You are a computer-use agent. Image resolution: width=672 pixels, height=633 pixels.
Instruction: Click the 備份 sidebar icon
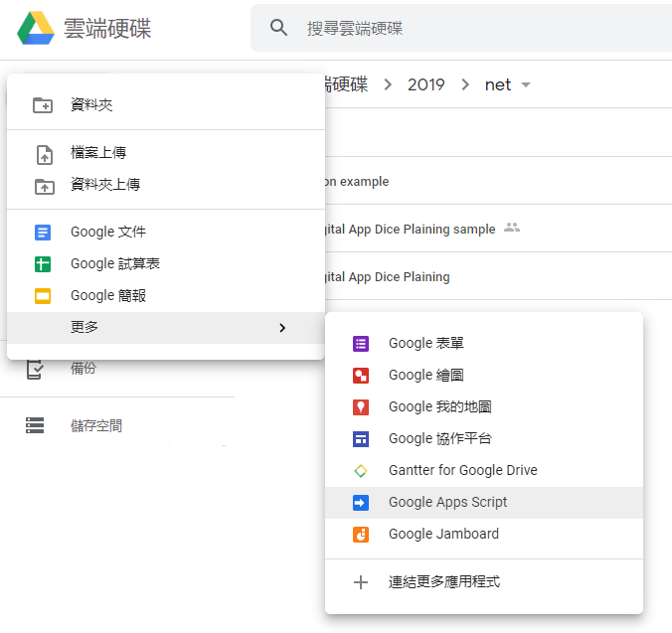click(x=34, y=369)
